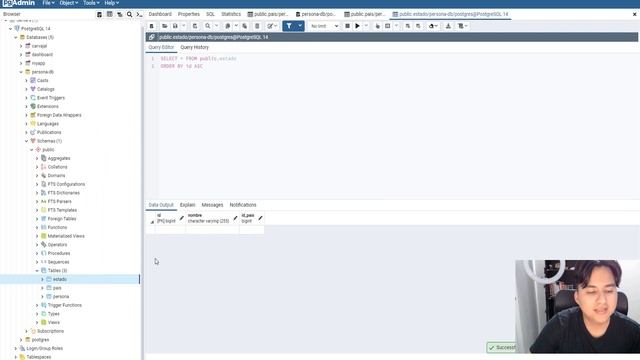Open the Filter options dropdown arrow
This screenshot has width=640, height=360.
click(x=300, y=26)
